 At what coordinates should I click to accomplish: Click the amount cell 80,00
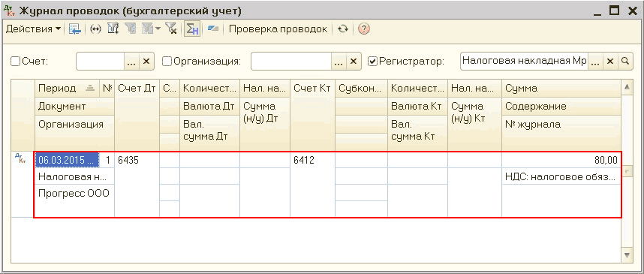click(x=561, y=160)
